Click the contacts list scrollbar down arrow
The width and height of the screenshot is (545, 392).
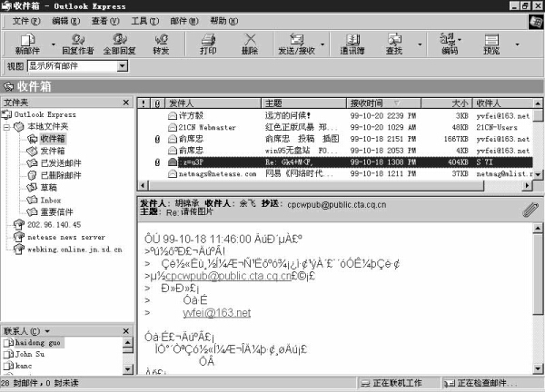(128, 369)
